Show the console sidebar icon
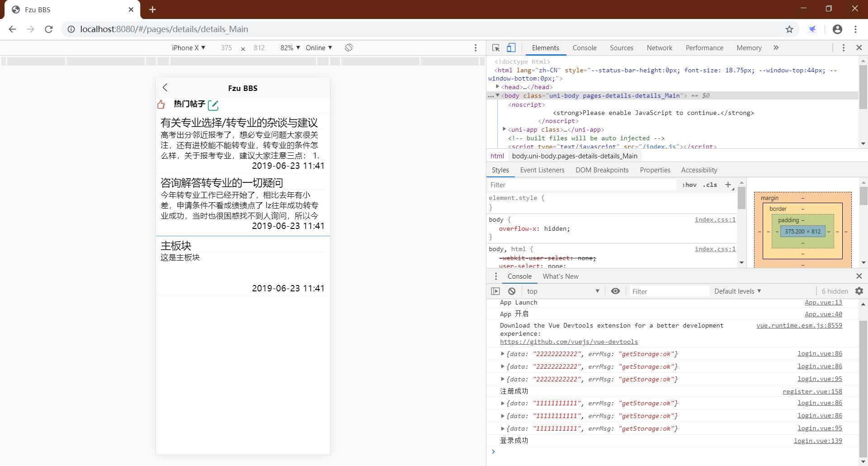 (x=495, y=291)
